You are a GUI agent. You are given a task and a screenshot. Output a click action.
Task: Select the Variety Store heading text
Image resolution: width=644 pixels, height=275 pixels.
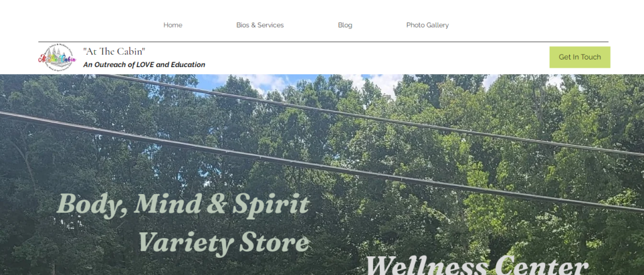tap(224, 242)
